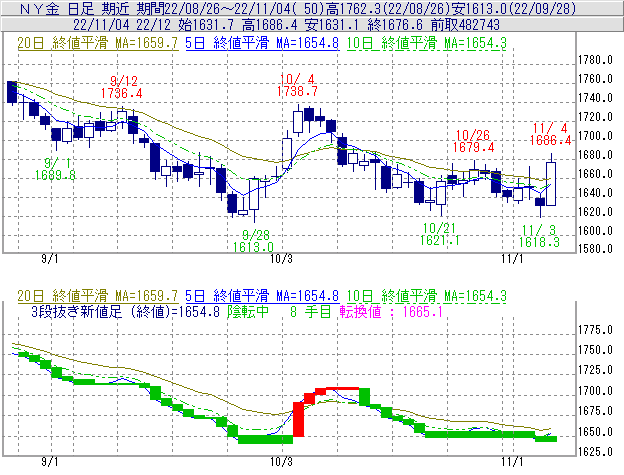Click the 11/4 1686.4 high annotation
This screenshot has height=475, width=624.
(550, 134)
